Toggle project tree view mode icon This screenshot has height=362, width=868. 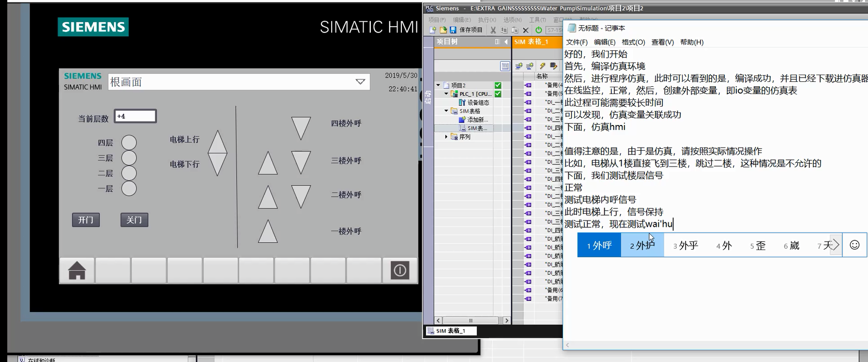tap(505, 66)
